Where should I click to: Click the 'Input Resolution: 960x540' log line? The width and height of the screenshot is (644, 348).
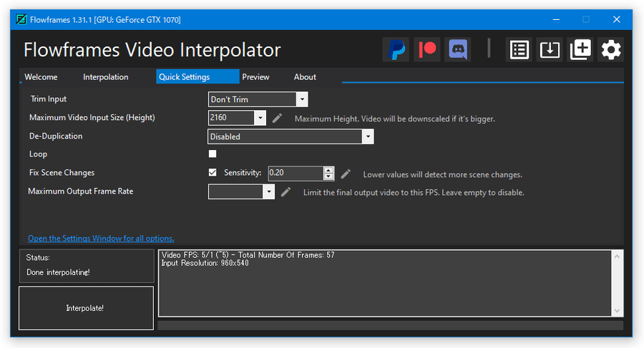click(x=205, y=263)
